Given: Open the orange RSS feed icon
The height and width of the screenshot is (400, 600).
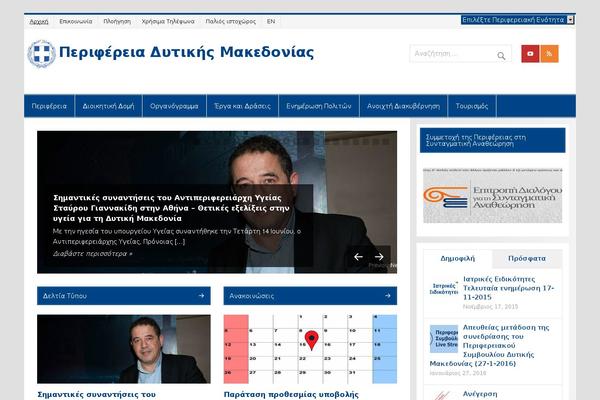Looking at the screenshot, I should tap(549, 54).
